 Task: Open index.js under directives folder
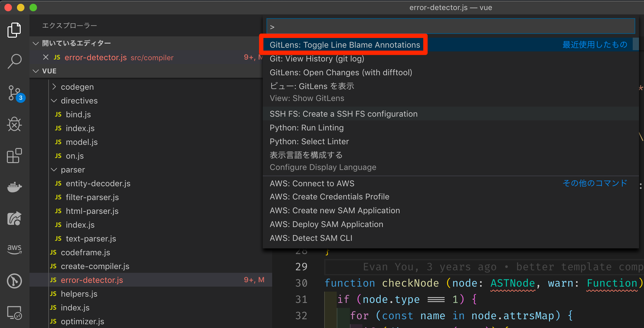pos(80,128)
